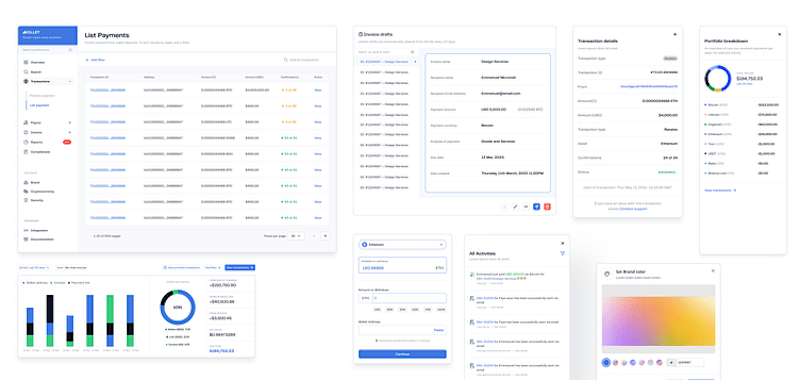Screen dimensions: 800x380
Task: Click the red delete icon on invoice draft
Action: tap(547, 207)
